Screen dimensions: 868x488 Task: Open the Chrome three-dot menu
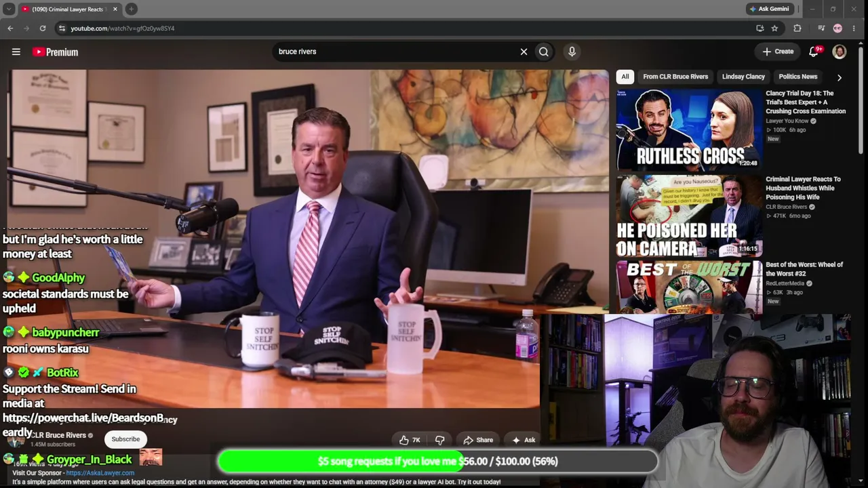pos(854,28)
